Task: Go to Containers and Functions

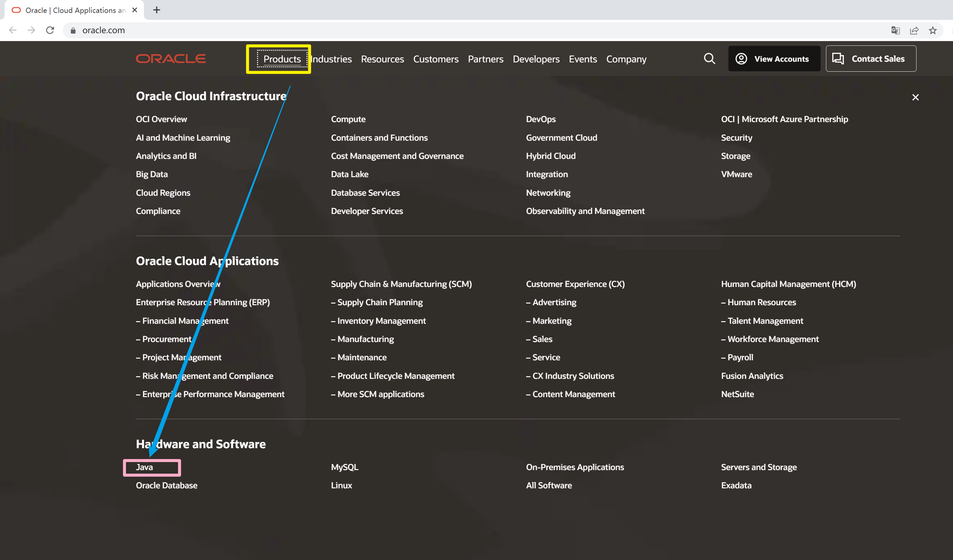Action: tap(379, 138)
